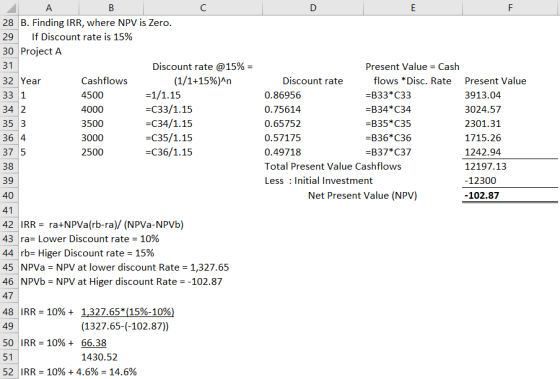Screen dimensions: 560x379
Task: Select the 'Discount rate' header in column D
Action: coord(312,81)
